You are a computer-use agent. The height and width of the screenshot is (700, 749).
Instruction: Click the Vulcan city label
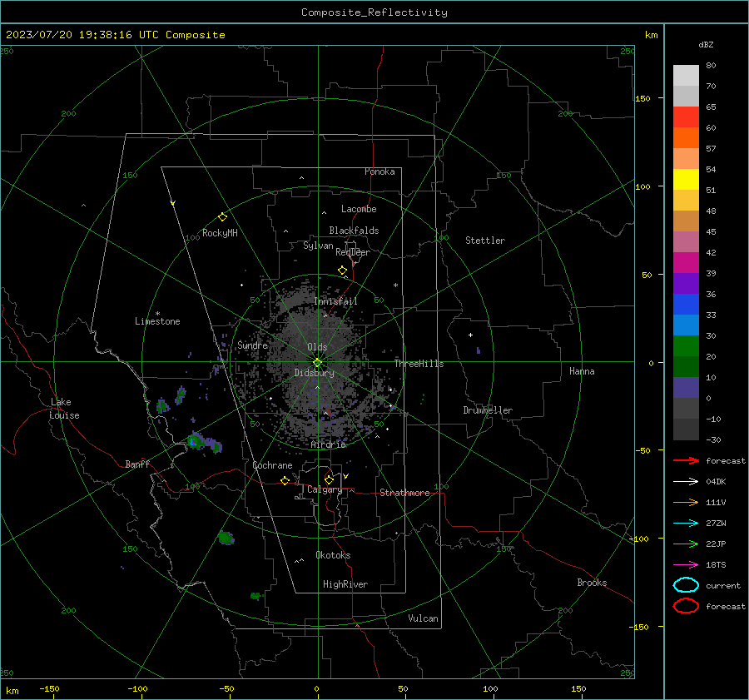click(423, 618)
